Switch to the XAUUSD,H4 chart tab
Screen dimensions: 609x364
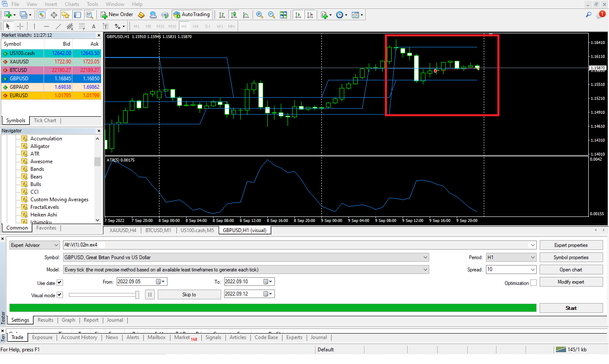click(123, 230)
